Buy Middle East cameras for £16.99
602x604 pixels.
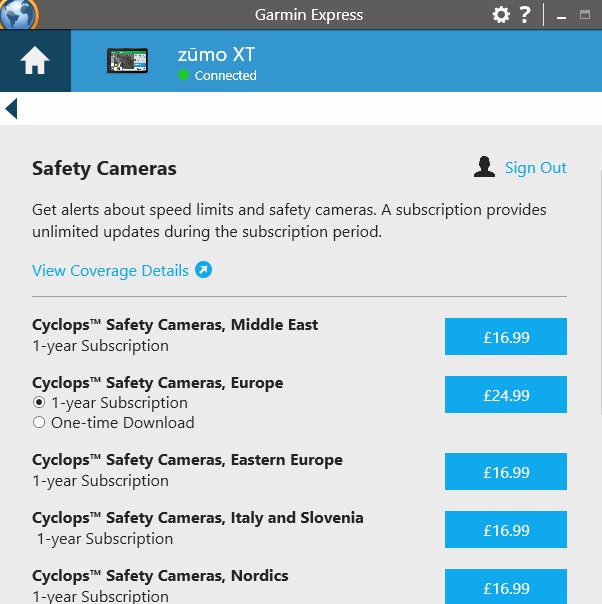[506, 337]
